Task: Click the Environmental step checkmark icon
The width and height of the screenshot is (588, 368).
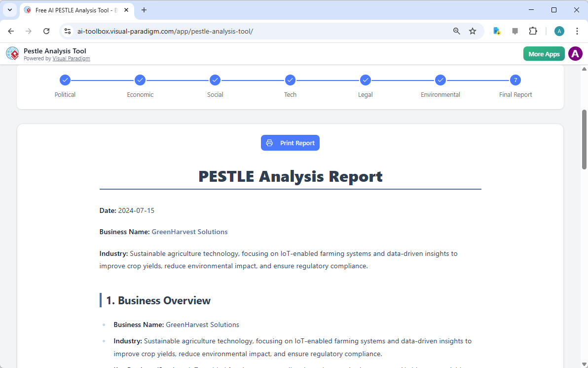Action: pyautogui.click(x=440, y=80)
